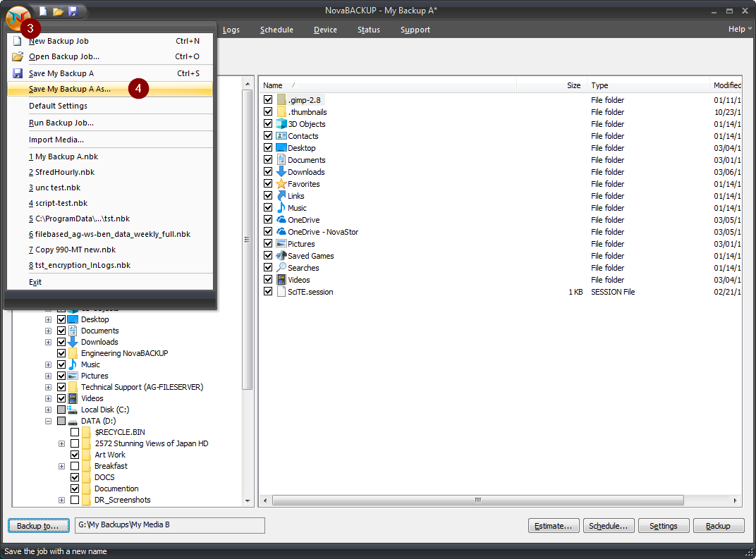Click the OneDrive cloud icon
Screen dimensions: 756x559
pyautogui.click(x=281, y=220)
